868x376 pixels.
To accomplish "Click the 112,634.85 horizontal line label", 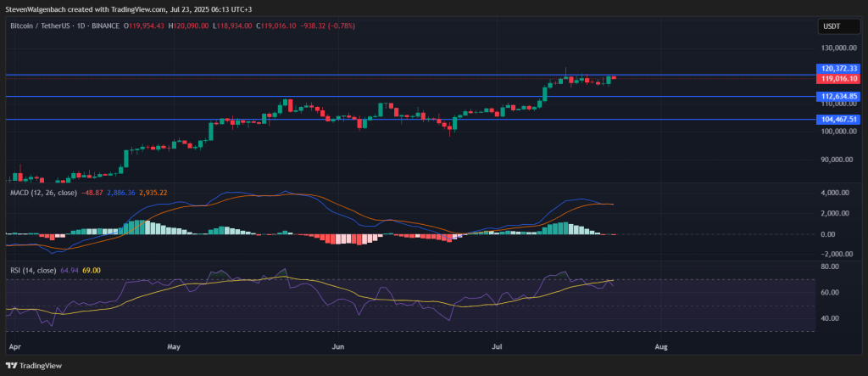I will [x=839, y=97].
